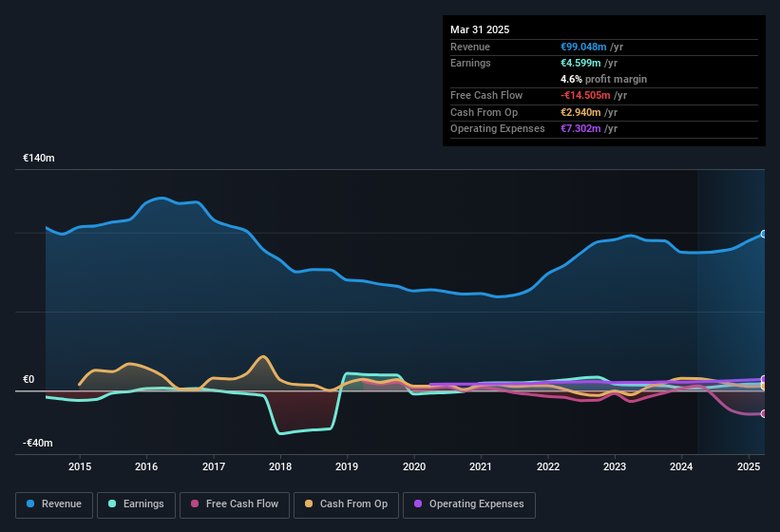Click the pink Free Cash Flow legend dot

pos(195,503)
